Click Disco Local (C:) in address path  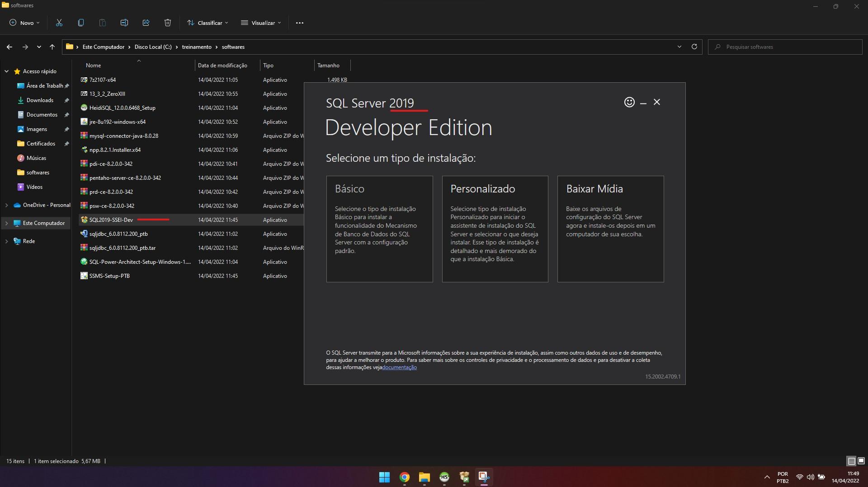tap(153, 47)
